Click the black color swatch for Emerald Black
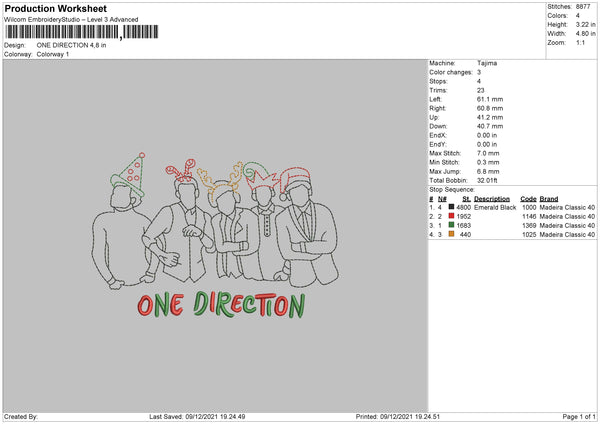 (x=452, y=207)
